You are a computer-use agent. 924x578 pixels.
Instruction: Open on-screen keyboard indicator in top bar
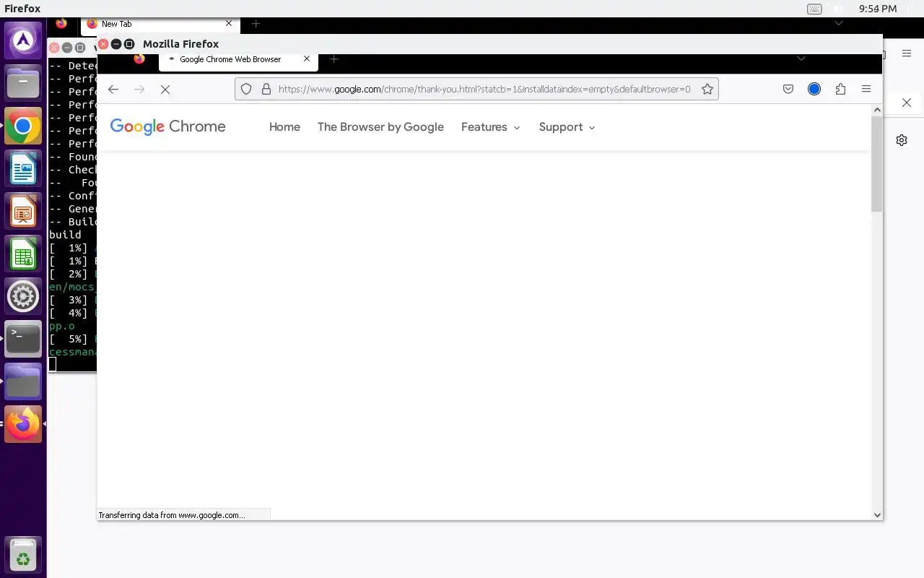coord(814,9)
